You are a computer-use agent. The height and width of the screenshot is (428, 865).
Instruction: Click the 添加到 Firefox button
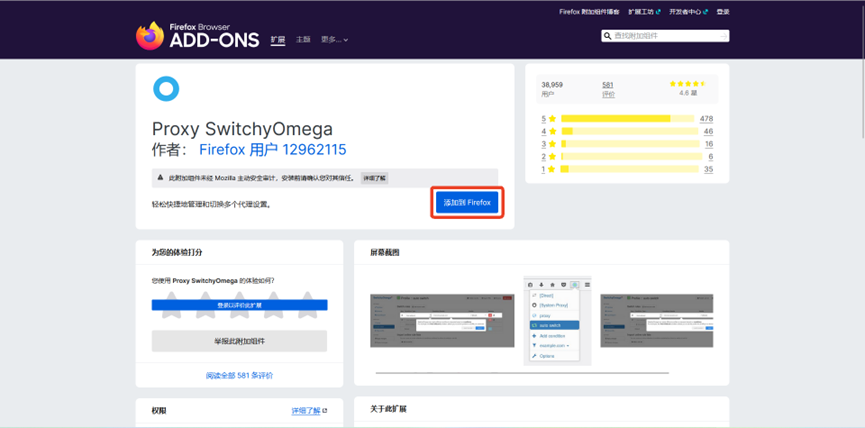467,203
